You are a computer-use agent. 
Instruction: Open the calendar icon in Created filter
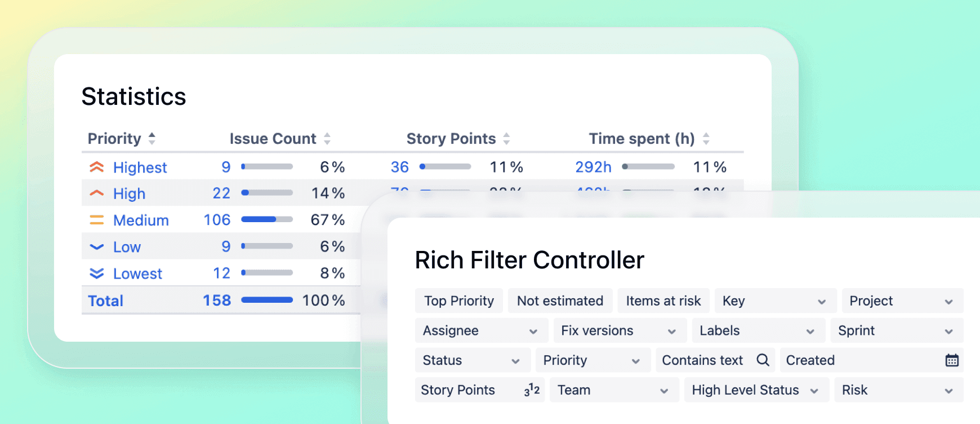tap(952, 360)
